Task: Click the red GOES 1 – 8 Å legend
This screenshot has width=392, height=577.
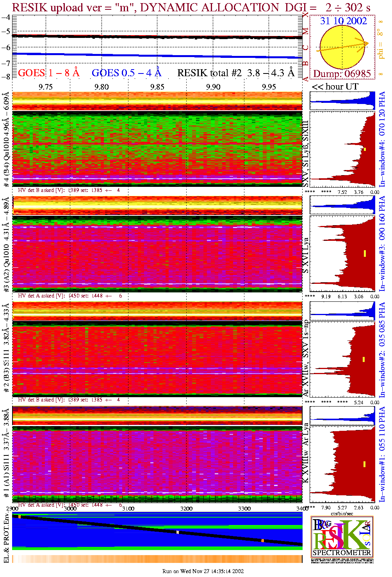Action: pos(49,73)
